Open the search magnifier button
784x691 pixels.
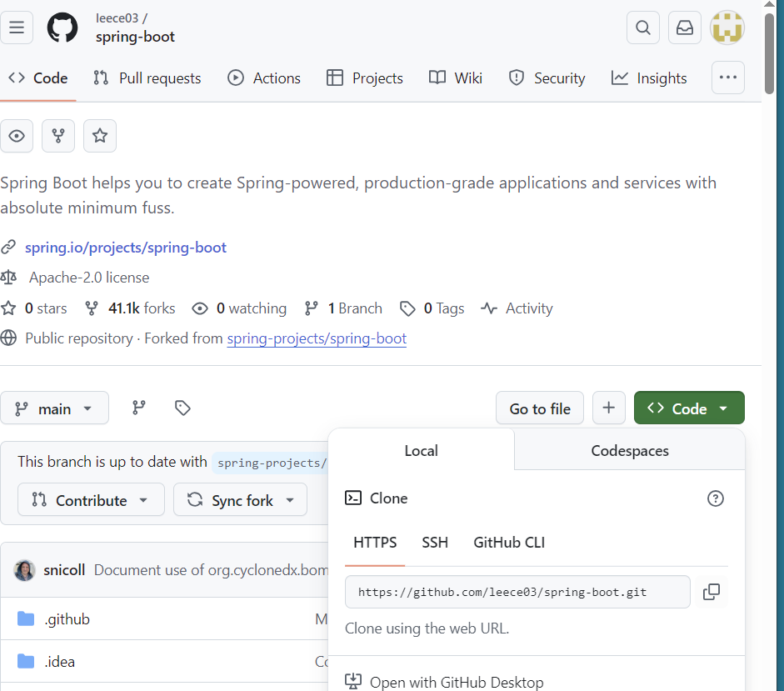pyautogui.click(x=643, y=28)
